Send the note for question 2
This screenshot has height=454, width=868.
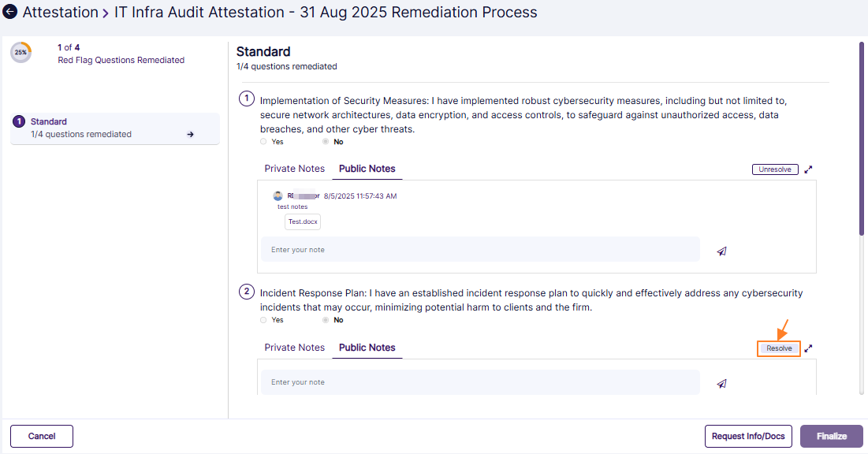tap(721, 383)
